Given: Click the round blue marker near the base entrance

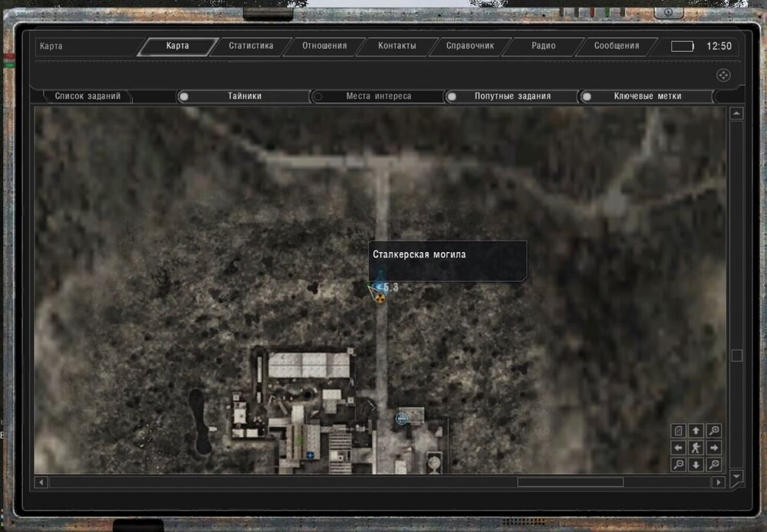Looking at the screenshot, I should point(402,419).
